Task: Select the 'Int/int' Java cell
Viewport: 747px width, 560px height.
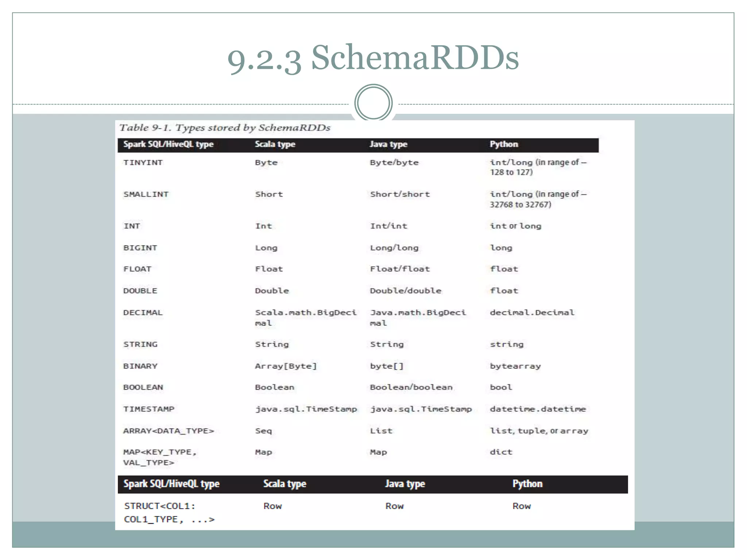Action: pyautogui.click(x=388, y=226)
